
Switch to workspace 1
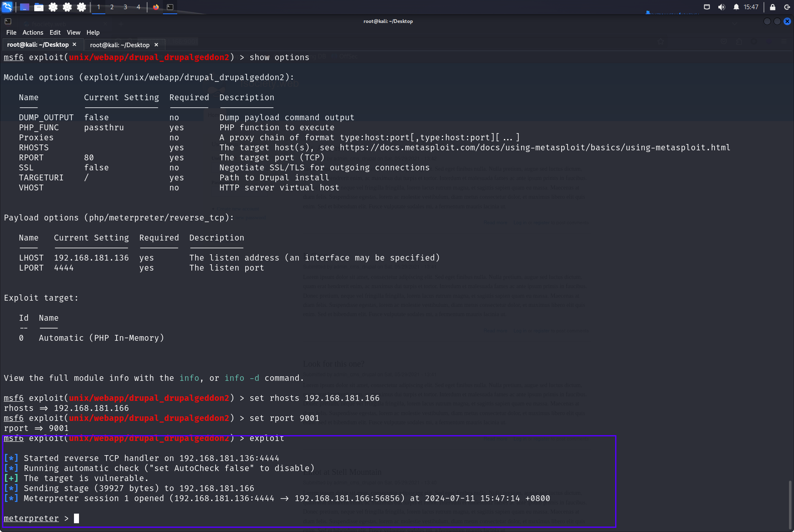click(99, 7)
